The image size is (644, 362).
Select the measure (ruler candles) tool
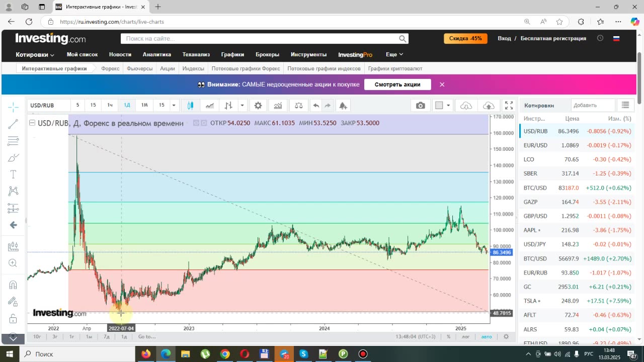[x=13, y=246]
